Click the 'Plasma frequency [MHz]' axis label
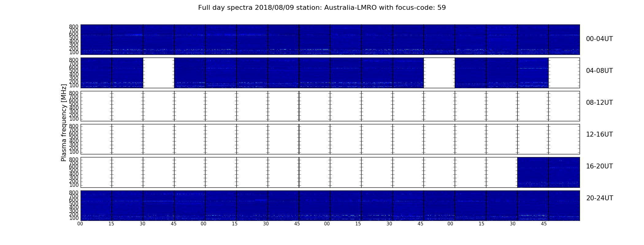The height and width of the screenshot is (245, 644). [x=64, y=123]
